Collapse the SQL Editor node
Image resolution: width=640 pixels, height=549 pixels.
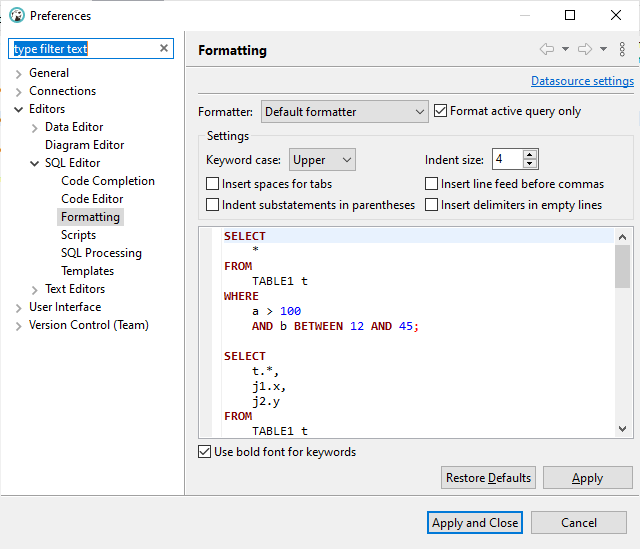(x=34, y=163)
